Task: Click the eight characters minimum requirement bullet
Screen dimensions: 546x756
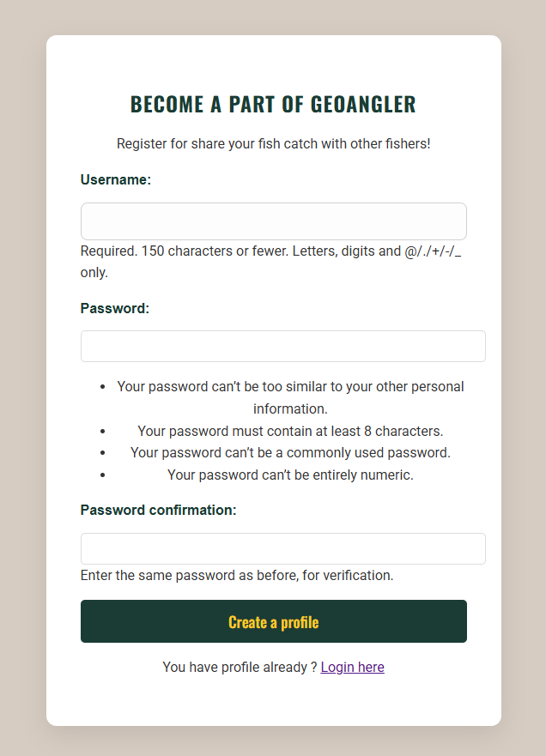Action: [290, 431]
